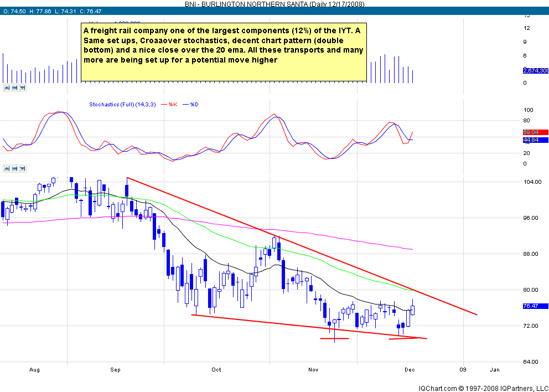This screenshot has height=392, width=549.
Task: Click the Oct label on time axis
Action: [216, 370]
